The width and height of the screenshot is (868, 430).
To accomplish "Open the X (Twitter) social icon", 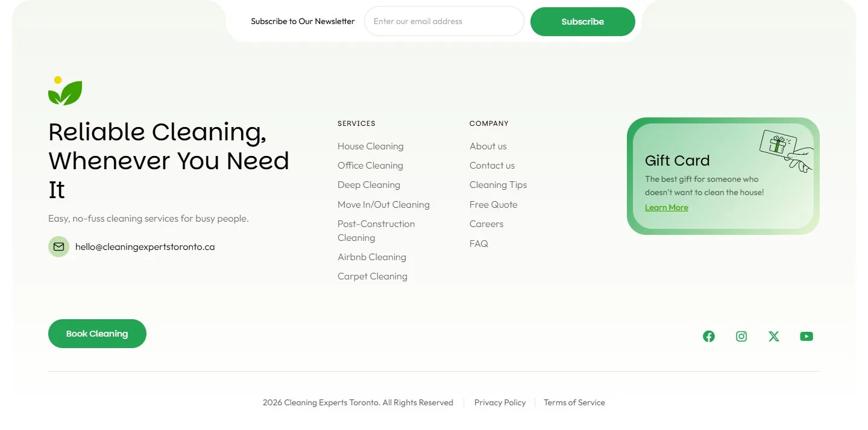I will [x=774, y=337].
